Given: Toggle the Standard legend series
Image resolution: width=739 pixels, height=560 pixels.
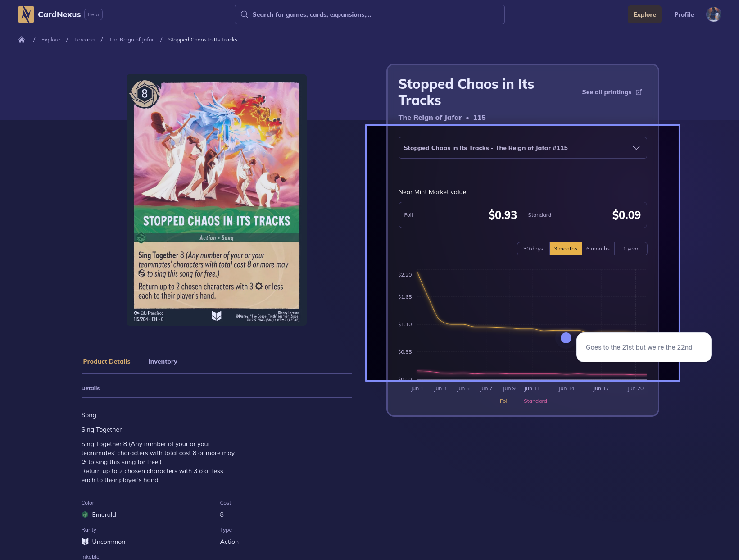Looking at the screenshot, I should point(530,401).
